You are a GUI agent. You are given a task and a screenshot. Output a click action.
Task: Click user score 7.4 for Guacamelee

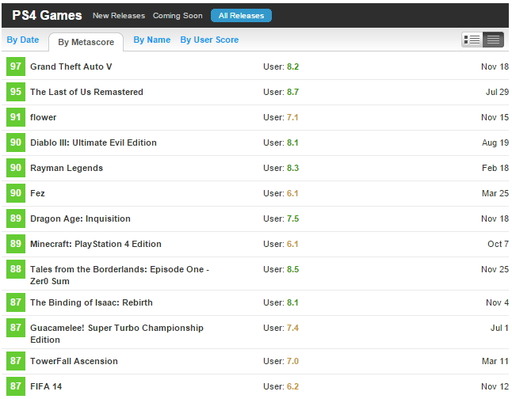pyautogui.click(x=293, y=328)
